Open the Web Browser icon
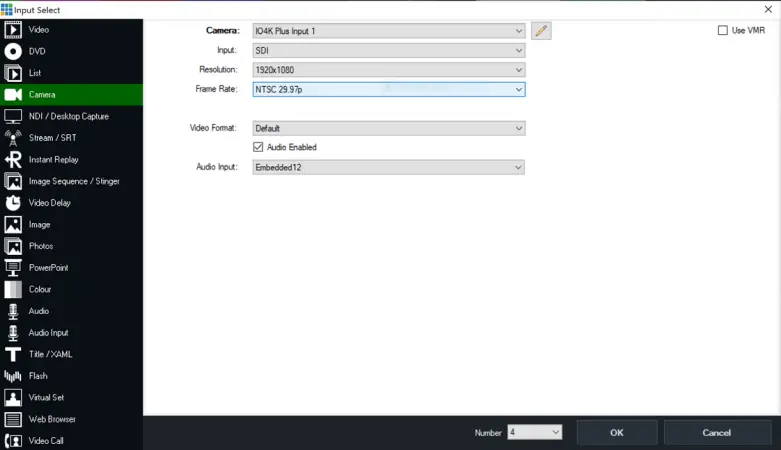 13,420
